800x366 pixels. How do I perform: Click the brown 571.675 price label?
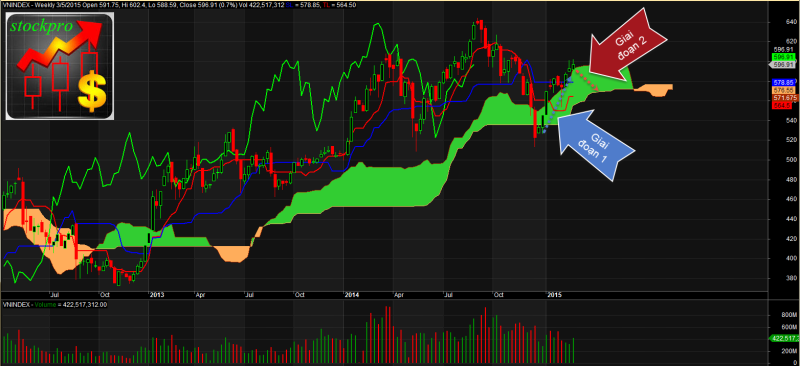click(785, 97)
